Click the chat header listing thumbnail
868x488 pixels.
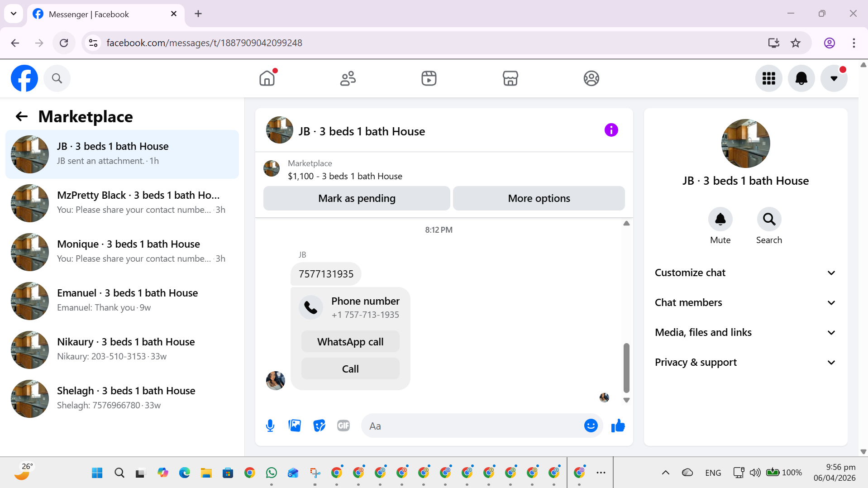coord(280,130)
